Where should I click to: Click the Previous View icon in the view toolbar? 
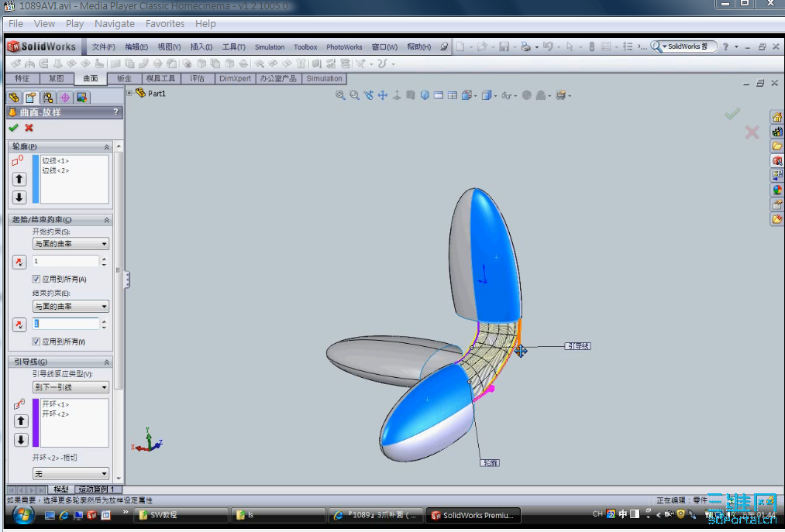[368, 95]
